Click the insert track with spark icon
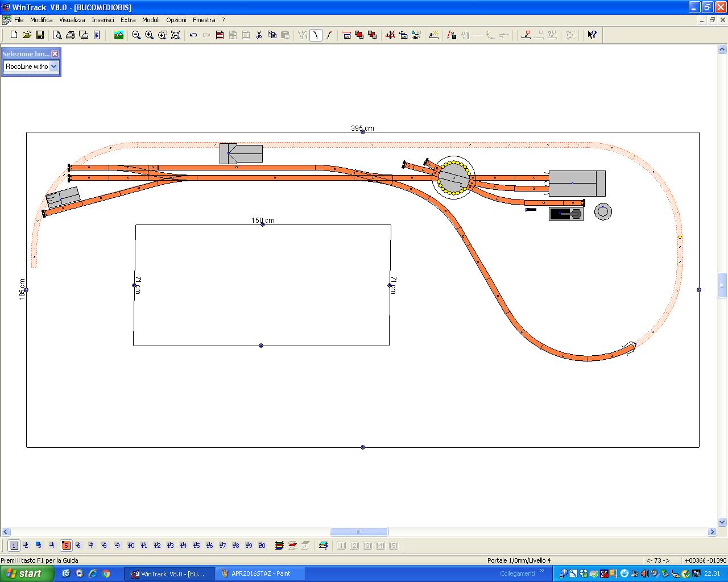Screen dimensions: 728x582 click(434, 35)
